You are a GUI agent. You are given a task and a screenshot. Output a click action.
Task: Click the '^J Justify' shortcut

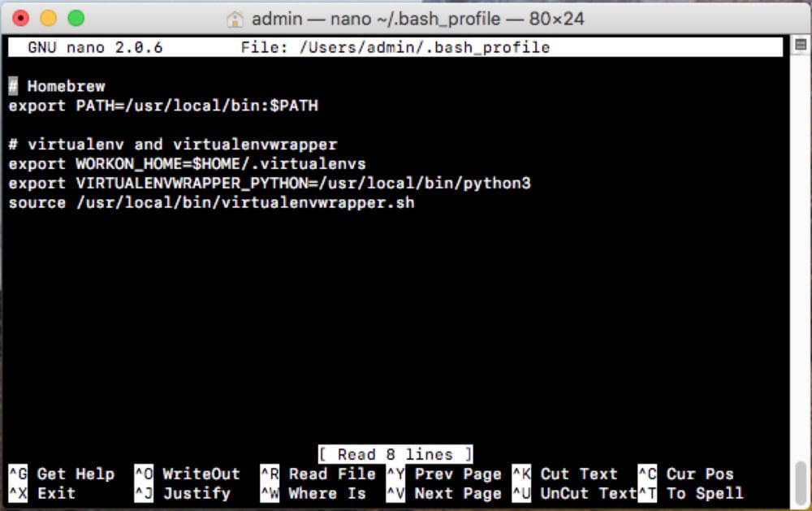click(182, 493)
